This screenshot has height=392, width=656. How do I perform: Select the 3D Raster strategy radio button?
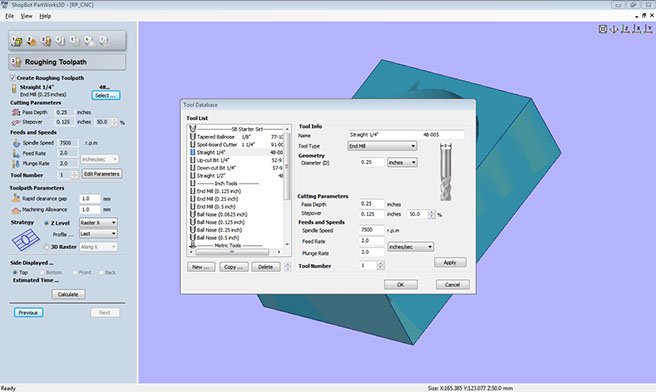click(x=46, y=247)
